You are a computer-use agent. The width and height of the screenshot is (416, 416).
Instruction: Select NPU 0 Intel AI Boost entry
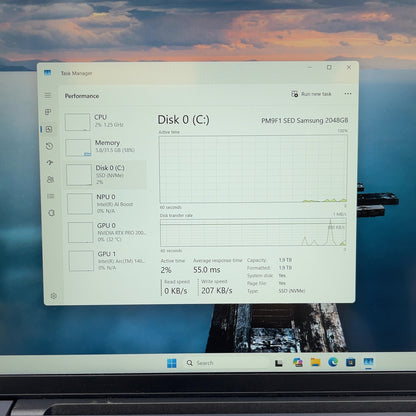pyautogui.click(x=107, y=204)
